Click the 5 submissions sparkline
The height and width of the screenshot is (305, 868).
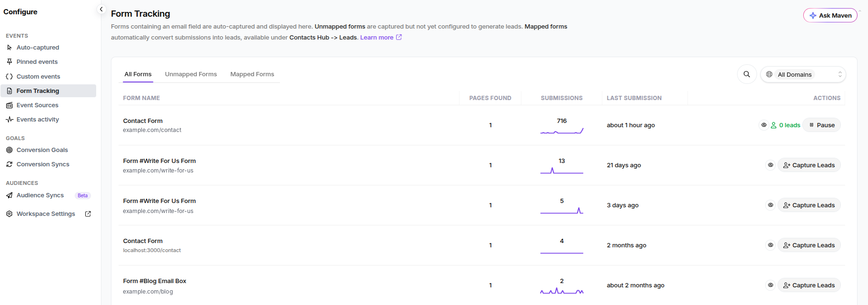[x=562, y=211]
